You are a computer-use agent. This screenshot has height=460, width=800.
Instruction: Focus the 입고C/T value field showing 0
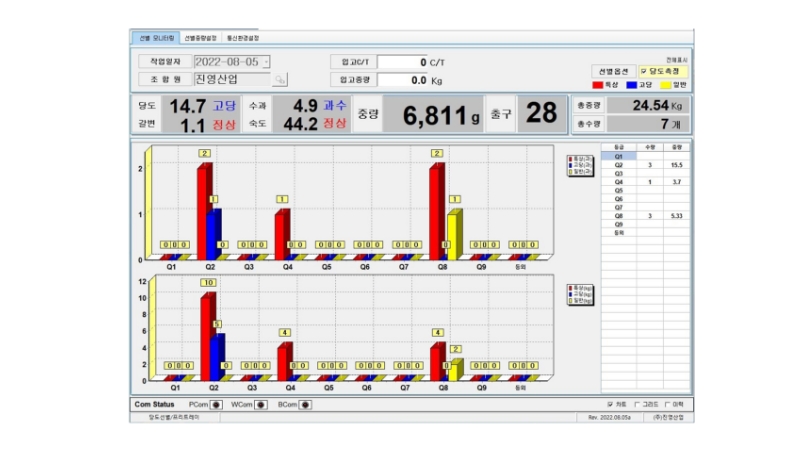(402, 62)
